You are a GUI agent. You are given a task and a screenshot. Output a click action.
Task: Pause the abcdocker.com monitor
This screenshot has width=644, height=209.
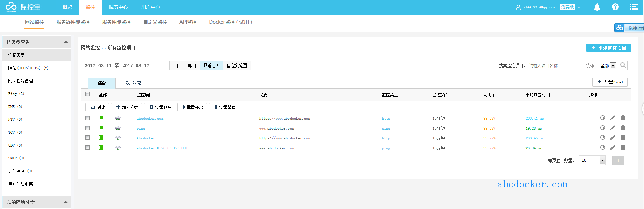(x=602, y=118)
